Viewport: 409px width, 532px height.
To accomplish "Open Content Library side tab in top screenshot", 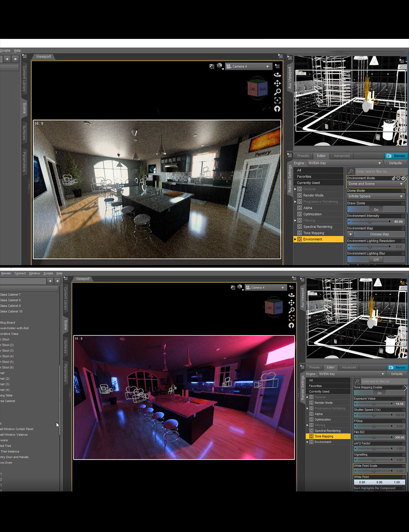I will click(24, 79).
